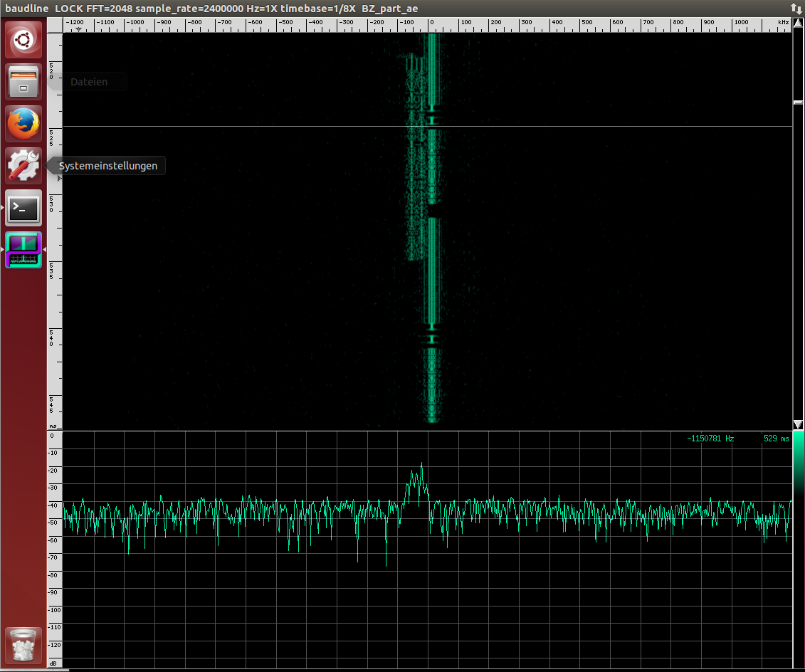
Task: Click the -1150781 Hz readout
Action: coord(710,439)
